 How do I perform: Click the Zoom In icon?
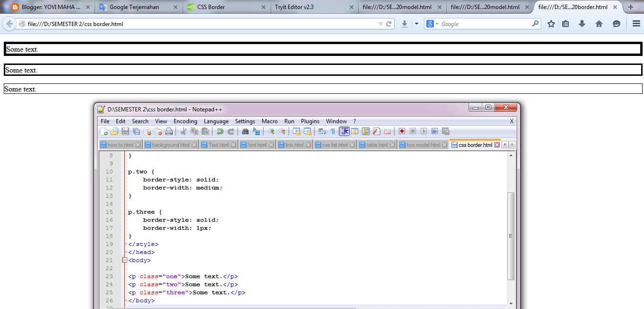click(271, 131)
